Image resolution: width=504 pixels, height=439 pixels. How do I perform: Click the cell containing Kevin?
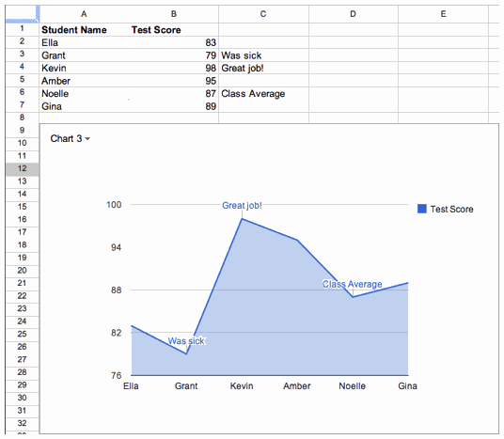pyautogui.click(x=84, y=68)
